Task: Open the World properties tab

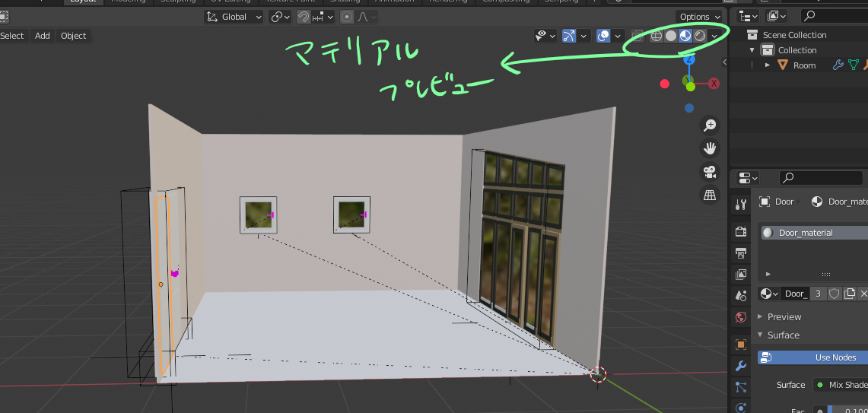Action: point(741,316)
